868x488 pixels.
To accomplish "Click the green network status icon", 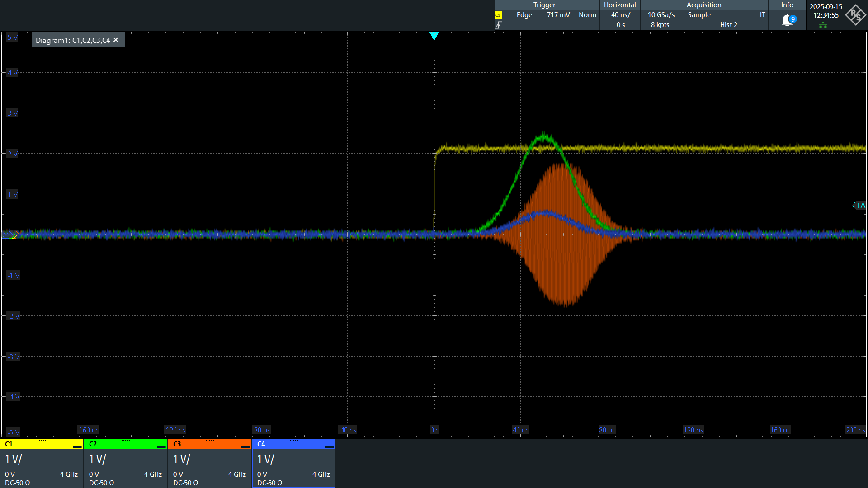I will [x=824, y=24].
